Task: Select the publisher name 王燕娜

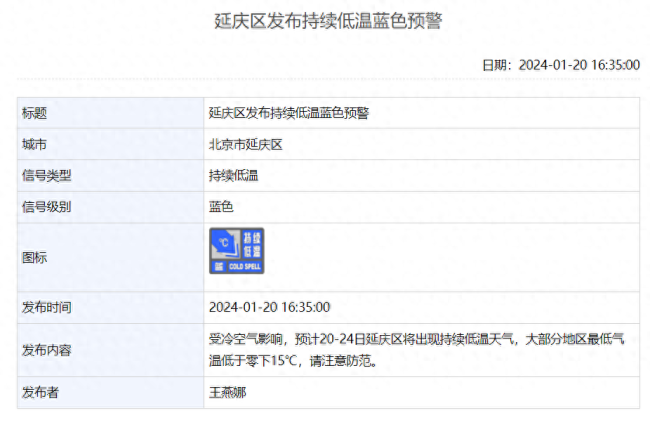Action: (227, 392)
